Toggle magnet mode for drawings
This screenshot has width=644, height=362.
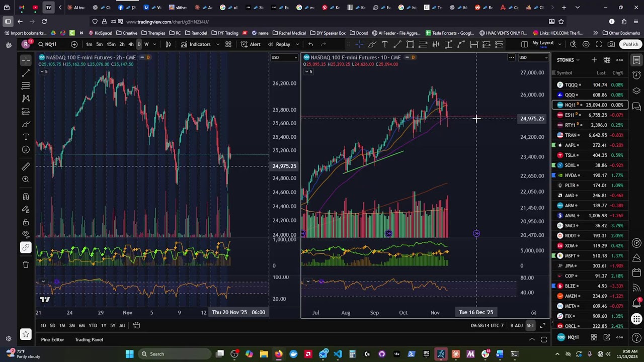click(26, 197)
